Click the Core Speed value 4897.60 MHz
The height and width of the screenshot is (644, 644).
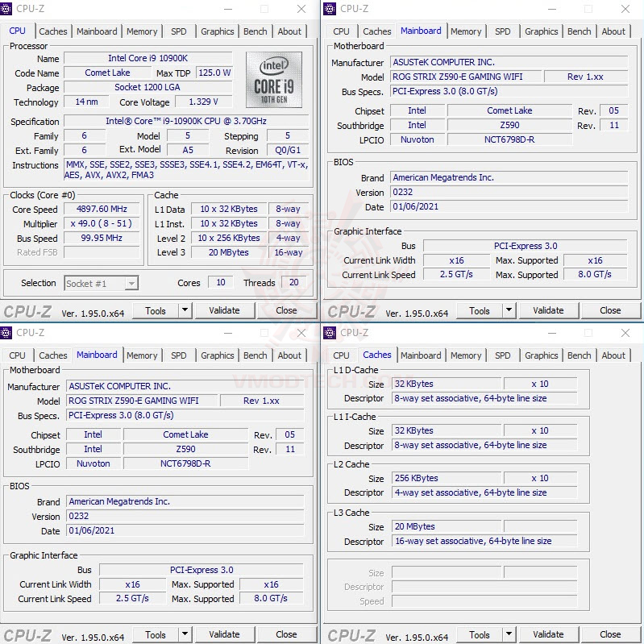[102, 209]
